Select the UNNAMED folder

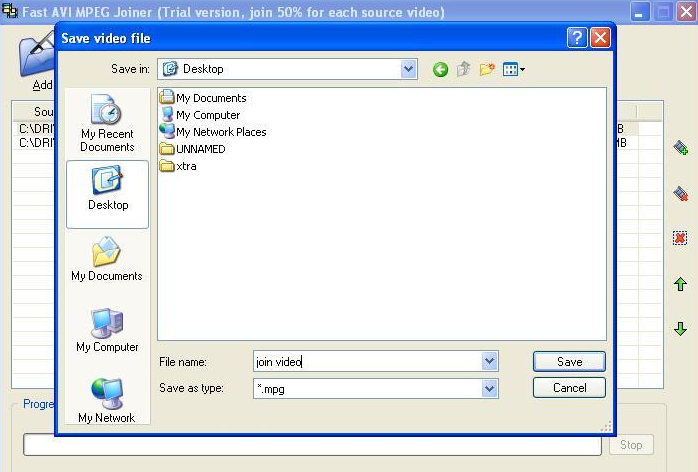pyautogui.click(x=192, y=149)
